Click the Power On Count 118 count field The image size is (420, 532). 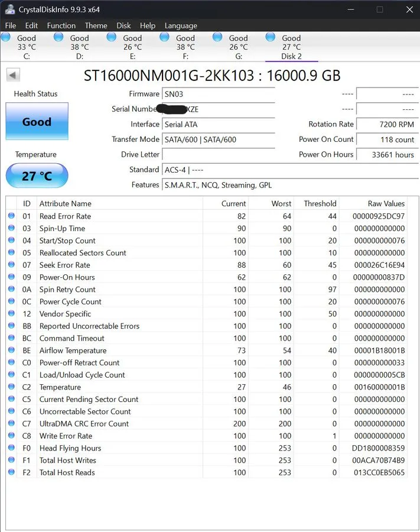click(388, 140)
